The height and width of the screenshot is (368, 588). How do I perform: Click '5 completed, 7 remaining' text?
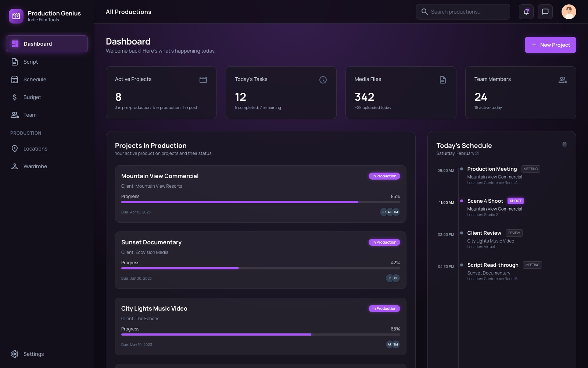(258, 107)
